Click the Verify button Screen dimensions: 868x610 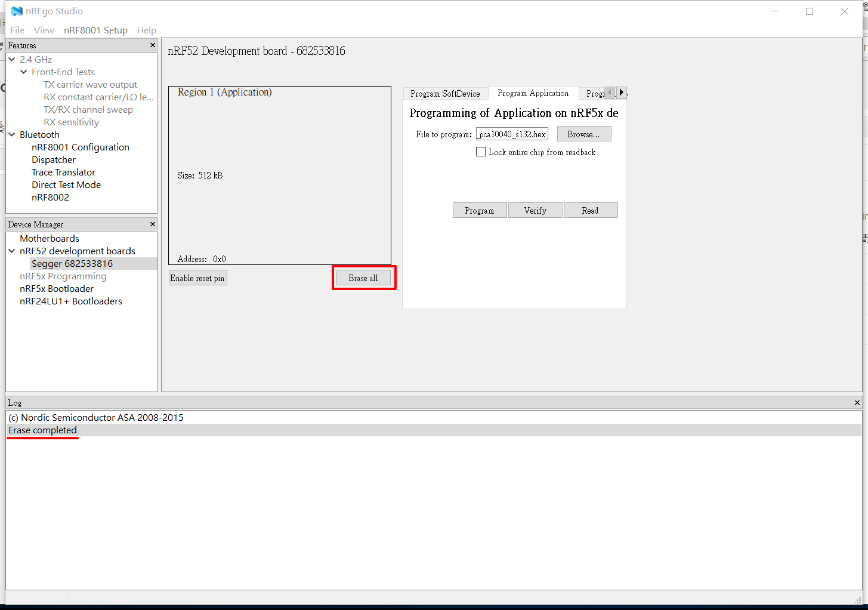(535, 210)
